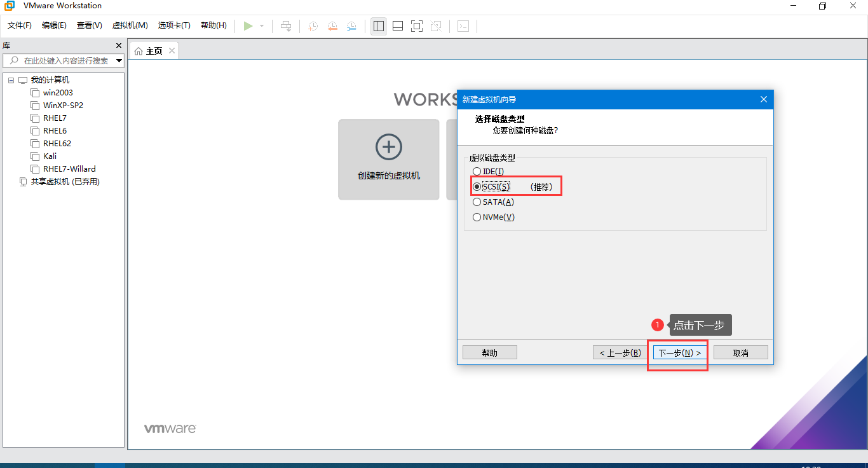Toggle the thumbnail bar view icon
The width and height of the screenshot is (868, 468).
pos(398,26)
